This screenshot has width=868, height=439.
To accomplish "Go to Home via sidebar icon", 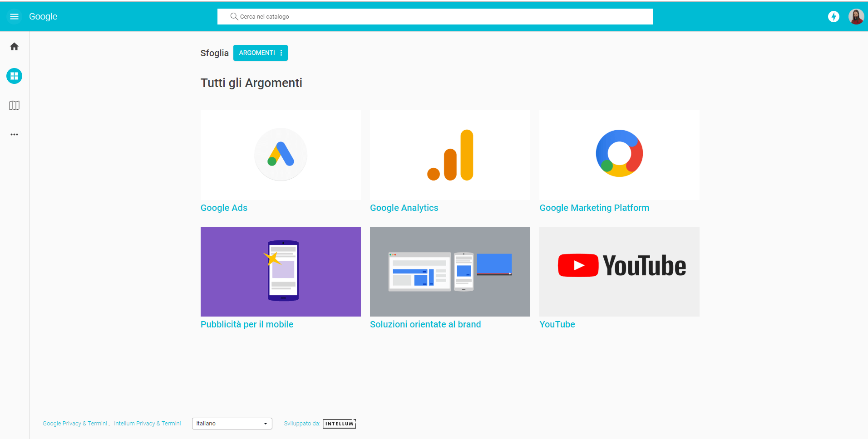I will click(x=14, y=47).
